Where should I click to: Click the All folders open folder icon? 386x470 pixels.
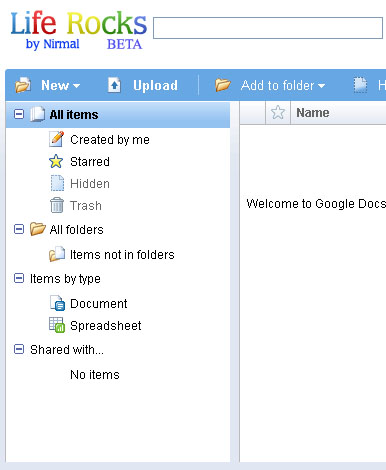coord(37,229)
